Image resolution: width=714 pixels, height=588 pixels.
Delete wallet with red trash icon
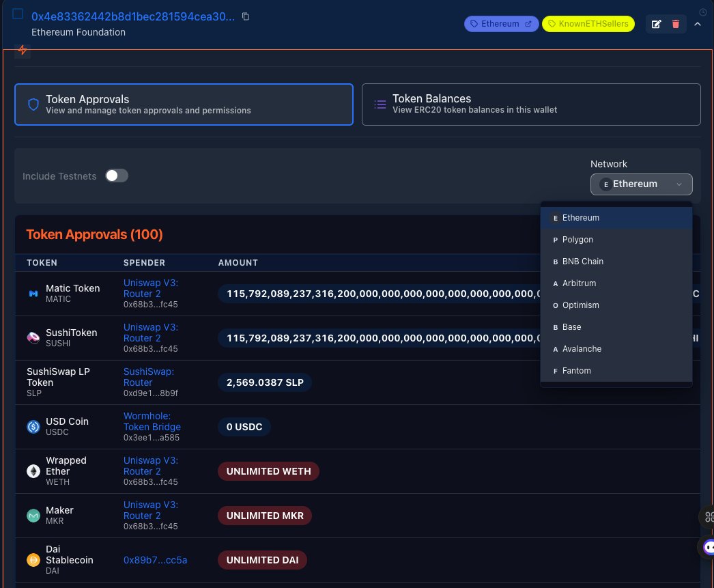pos(676,24)
